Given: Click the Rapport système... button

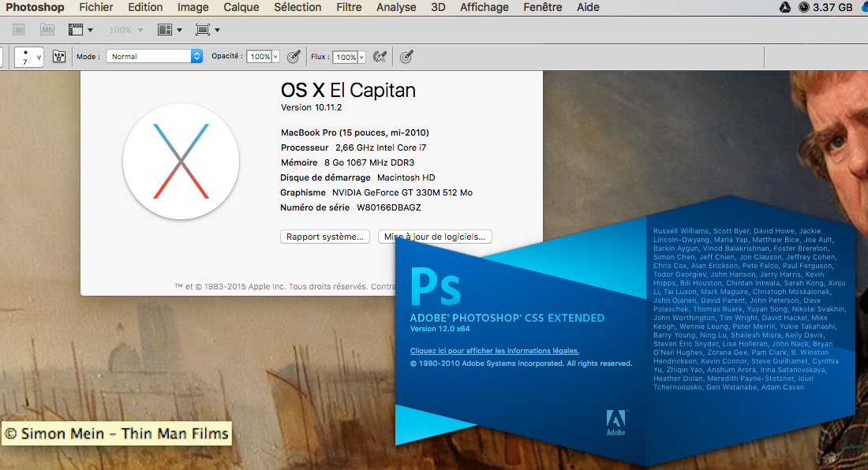Looking at the screenshot, I should (325, 237).
